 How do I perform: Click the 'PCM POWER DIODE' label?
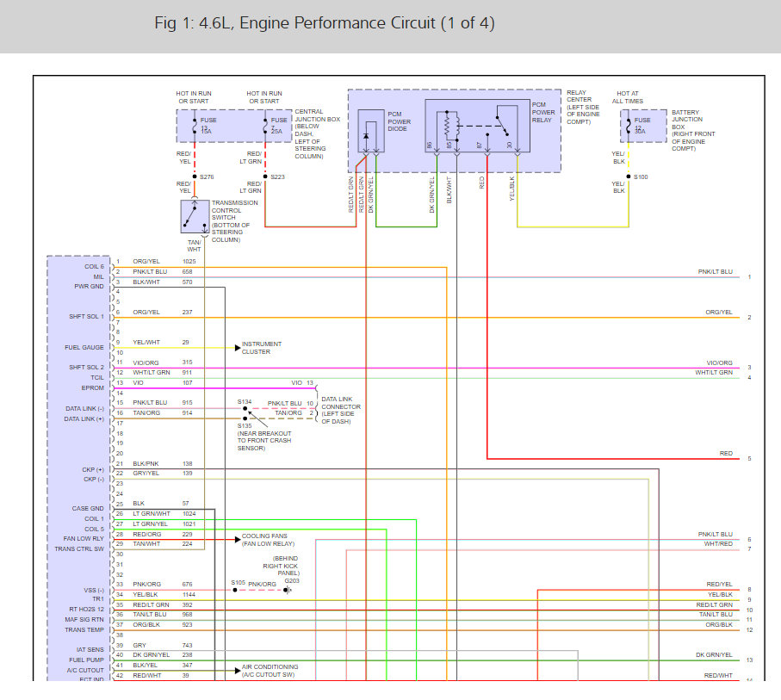400,121
